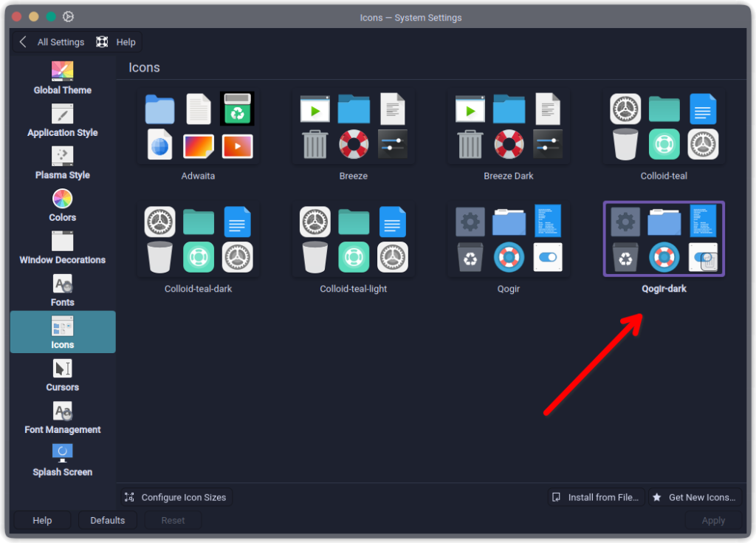The height and width of the screenshot is (543, 756).
Task: Apply the icon theme changes
Action: (713, 520)
